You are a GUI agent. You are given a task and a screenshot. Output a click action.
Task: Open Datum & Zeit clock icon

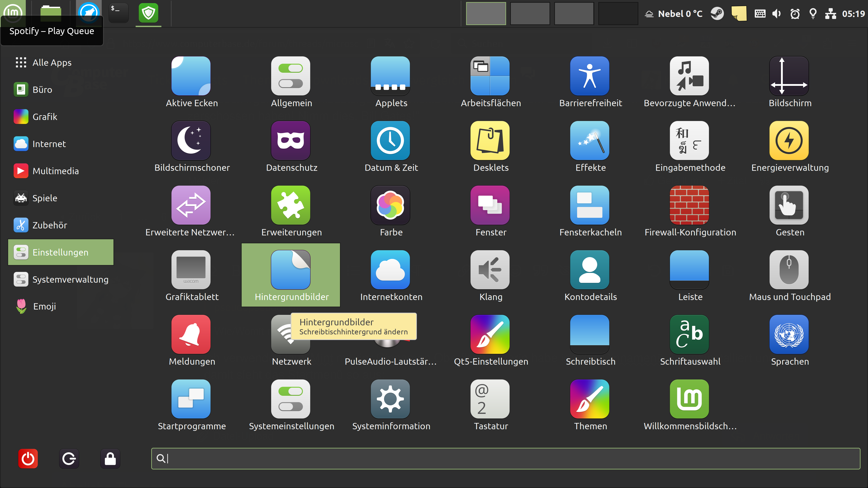390,141
